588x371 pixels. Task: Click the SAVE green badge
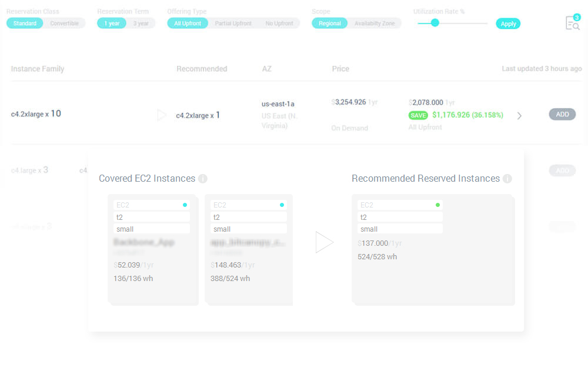[418, 115]
